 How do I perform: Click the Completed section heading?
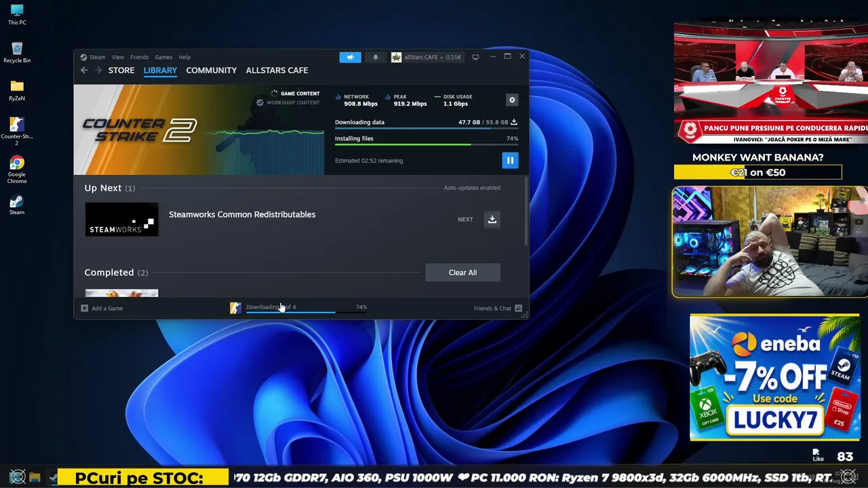coord(109,272)
